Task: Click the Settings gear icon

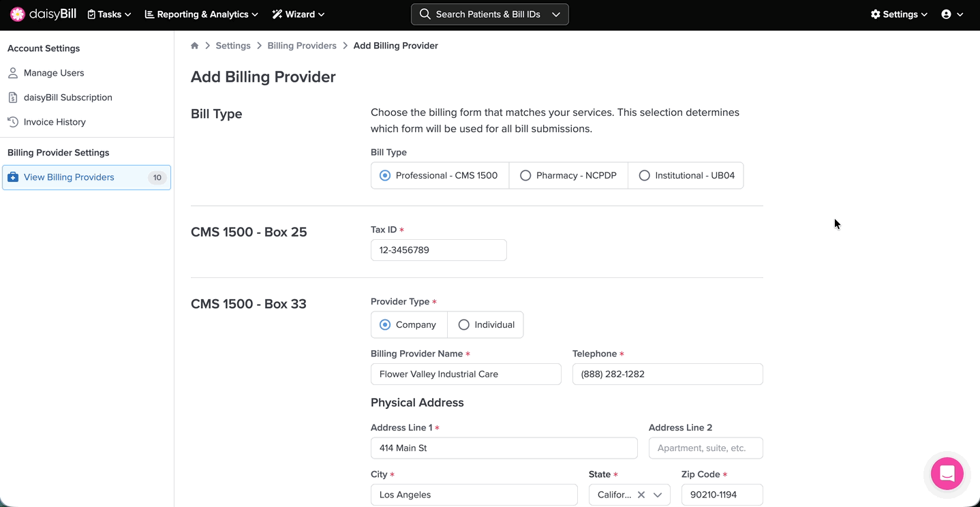Action: click(875, 14)
